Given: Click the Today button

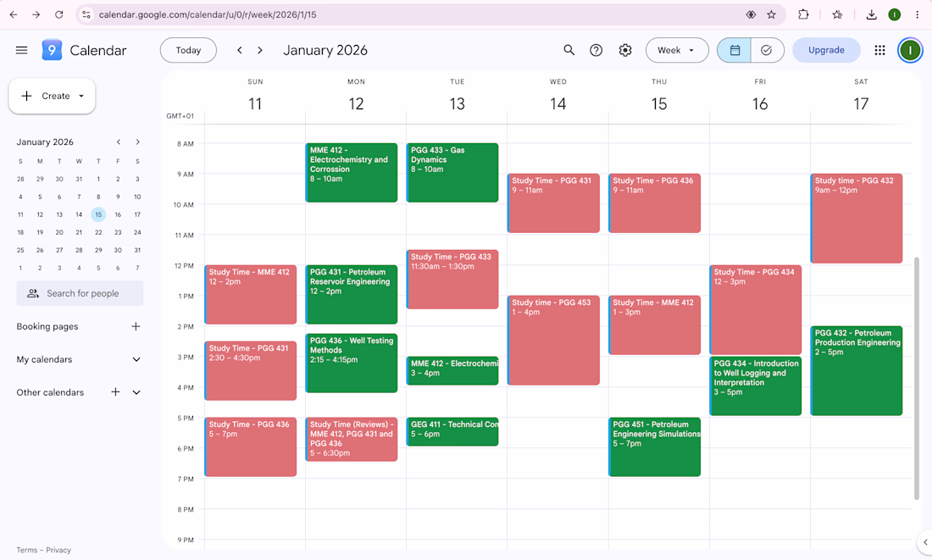Looking at the screenshot, I should pos(188,50).
